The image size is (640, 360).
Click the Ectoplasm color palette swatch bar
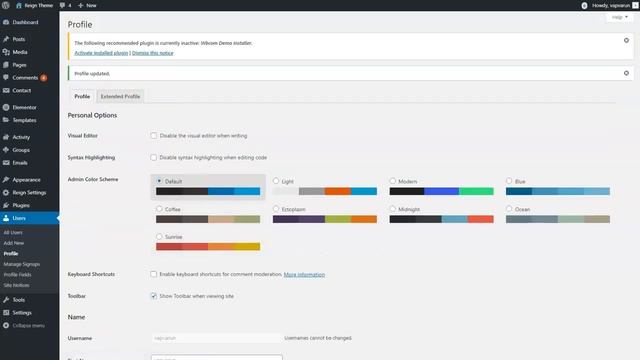click(325, 219)
